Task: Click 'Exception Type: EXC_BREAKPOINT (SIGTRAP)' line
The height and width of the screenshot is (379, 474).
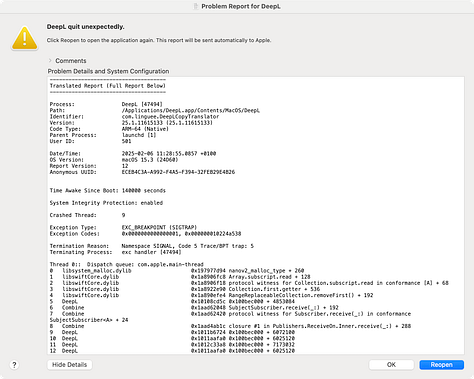Action: (123, 227)
